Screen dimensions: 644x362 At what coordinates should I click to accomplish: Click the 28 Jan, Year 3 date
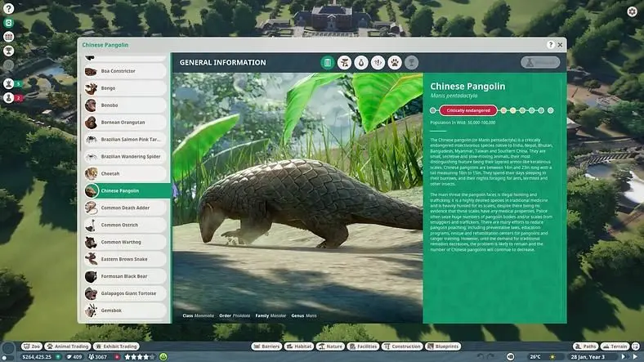588,357
